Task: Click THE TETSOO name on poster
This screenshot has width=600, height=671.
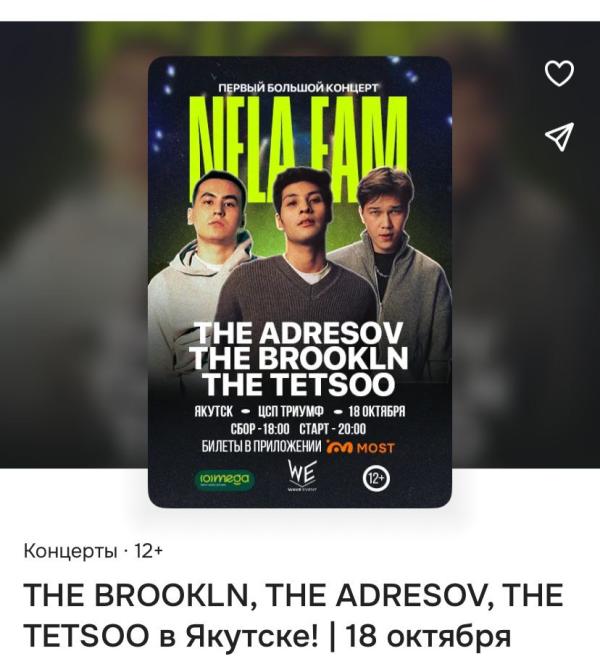Action: tap(299, 384)
